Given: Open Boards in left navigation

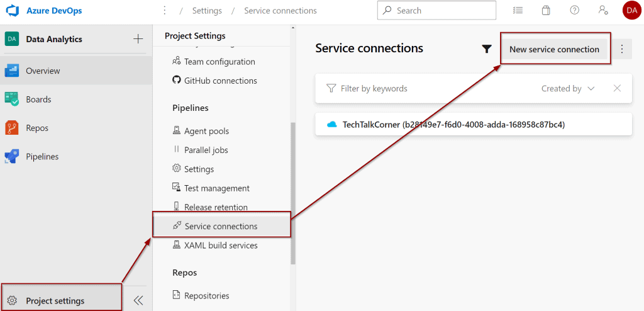Looking at the screenshot, I should pos(76,99).
